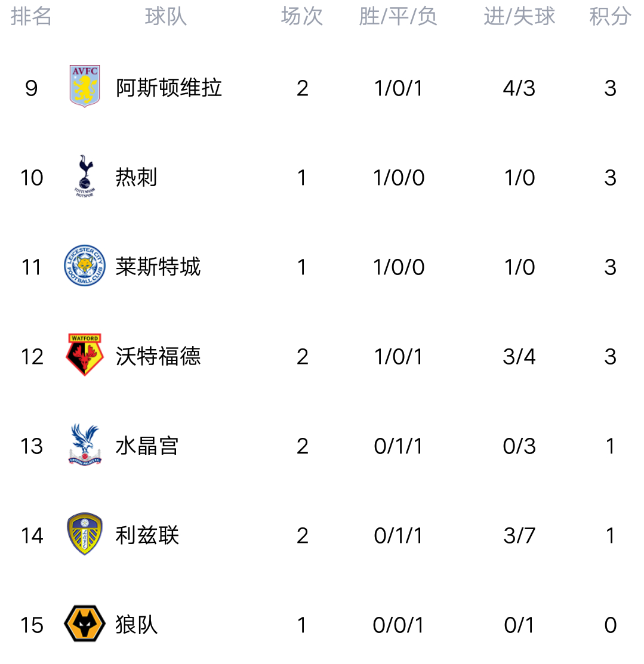644x664 pixels.
Task: Click the 进/失球 column header
Action: coord(519,17)
